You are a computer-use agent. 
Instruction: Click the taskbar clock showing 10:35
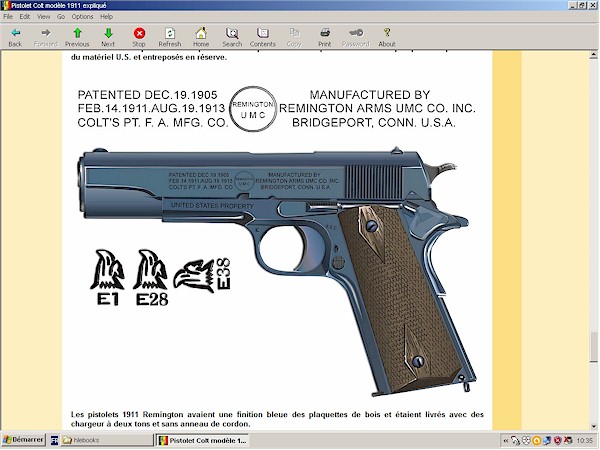click(584, 440)
